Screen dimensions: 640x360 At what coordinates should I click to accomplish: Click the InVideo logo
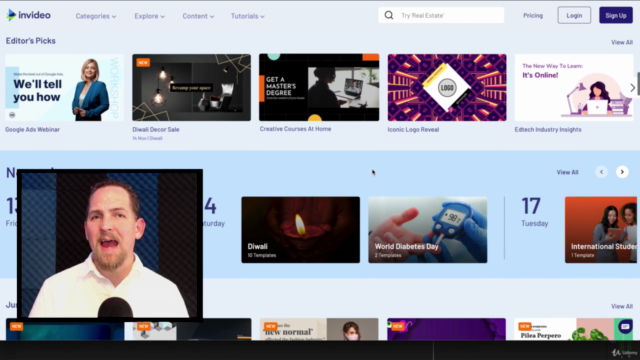(29, 15)
